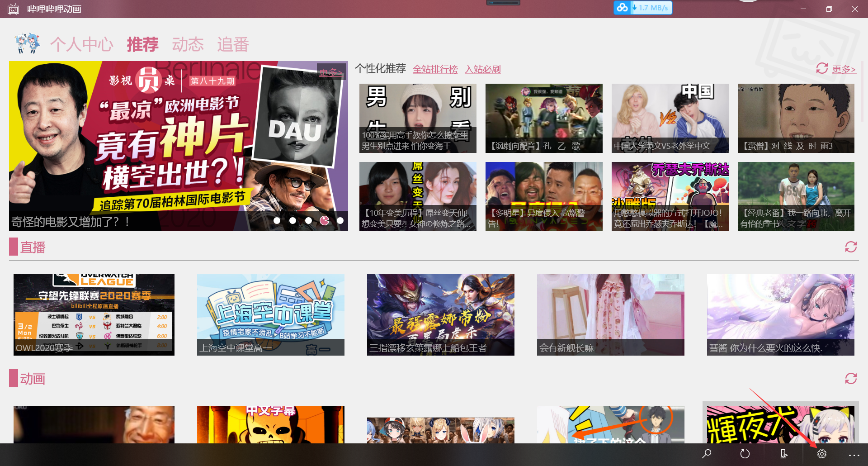The height and width of the screenshot is (466, 868).
Task: Click the cloud download speed indicator
Action: pos(643,8)
